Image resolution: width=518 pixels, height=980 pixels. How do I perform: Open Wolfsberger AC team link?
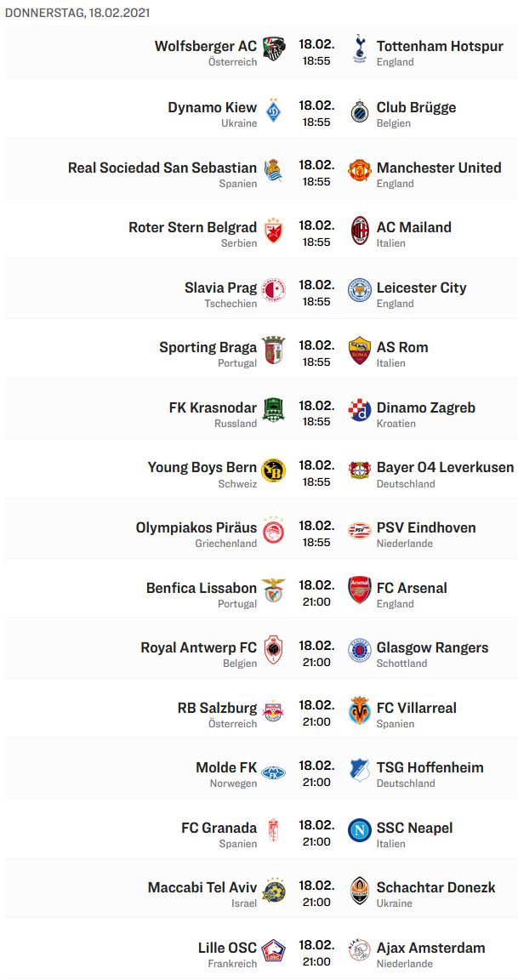point(206,46)
